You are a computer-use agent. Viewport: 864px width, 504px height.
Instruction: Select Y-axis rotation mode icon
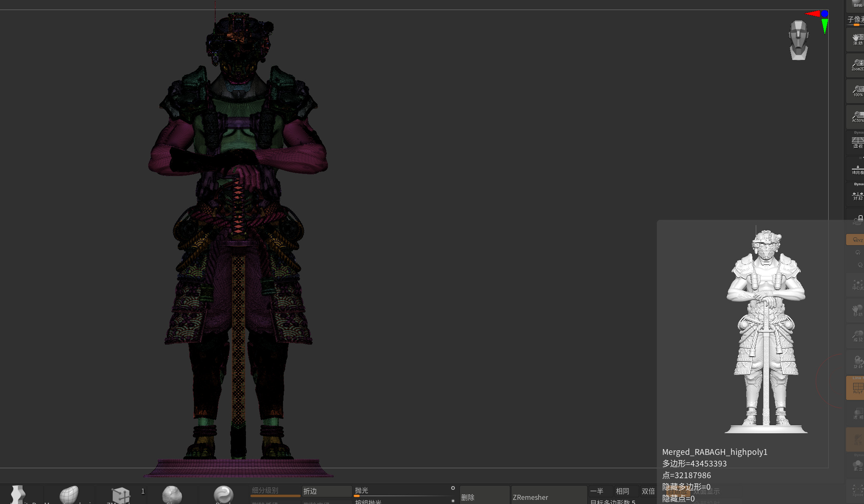(858, 253)
